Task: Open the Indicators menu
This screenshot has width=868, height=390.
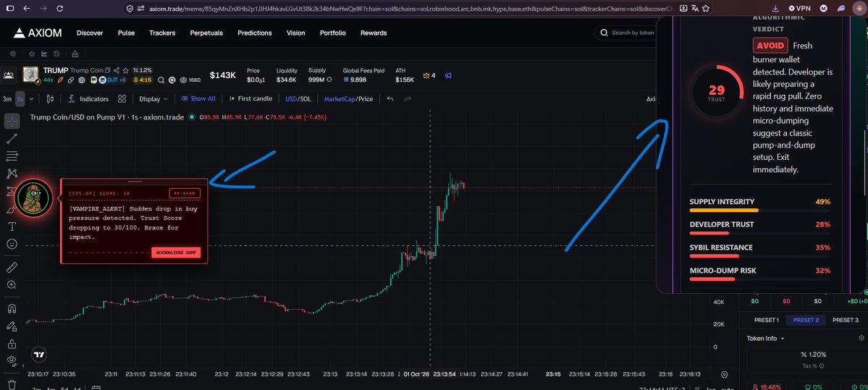Action: 88,99
